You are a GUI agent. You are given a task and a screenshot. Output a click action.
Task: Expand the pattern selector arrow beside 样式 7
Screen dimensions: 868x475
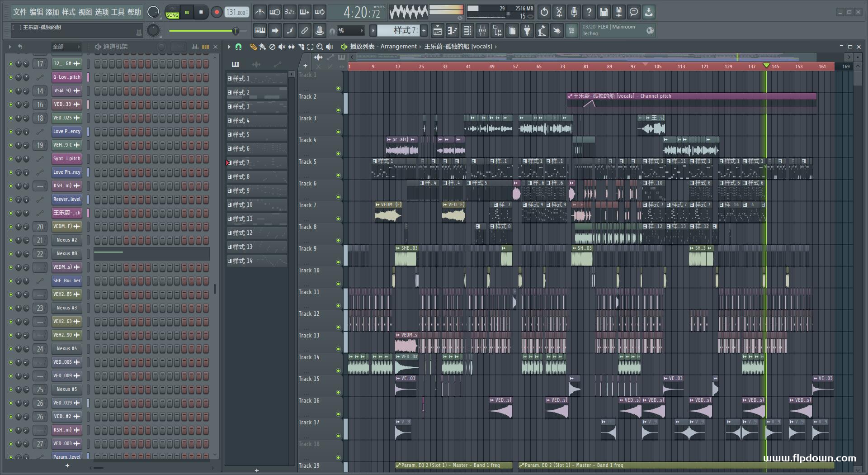coord(373,31)
